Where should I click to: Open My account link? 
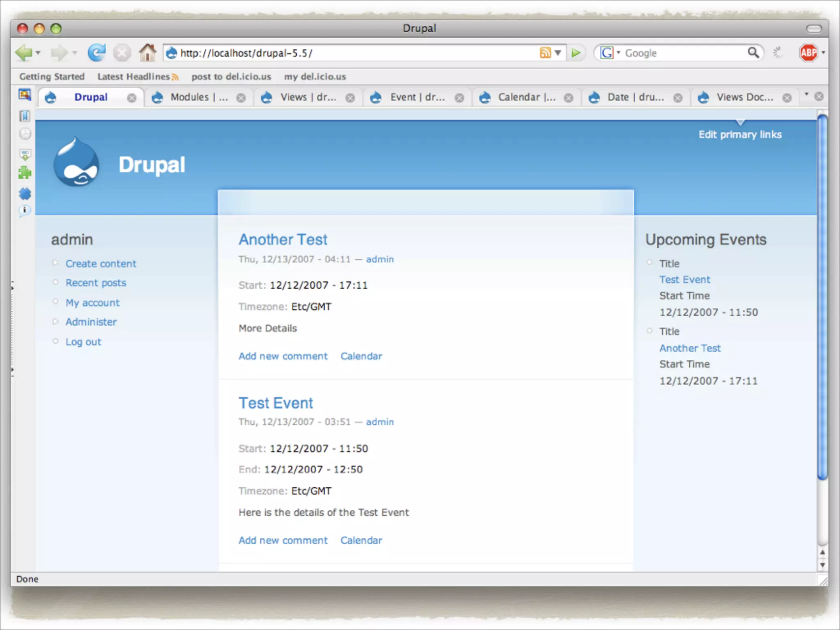93,303
